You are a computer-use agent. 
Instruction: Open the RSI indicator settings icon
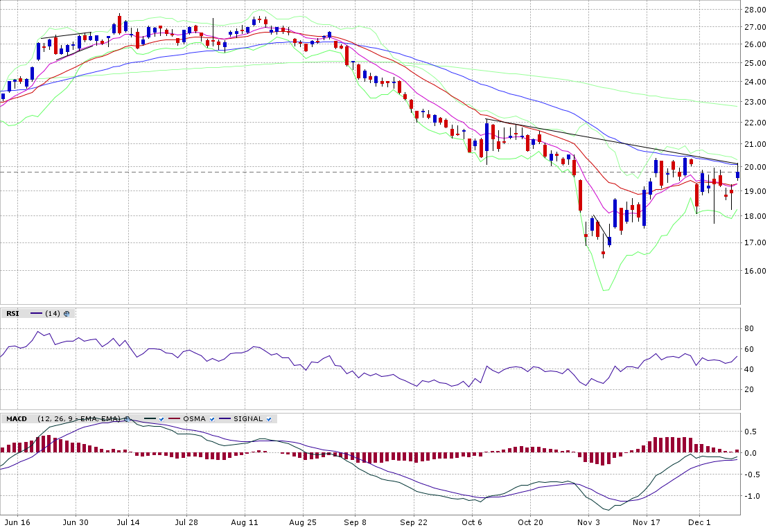click(67, 314)
